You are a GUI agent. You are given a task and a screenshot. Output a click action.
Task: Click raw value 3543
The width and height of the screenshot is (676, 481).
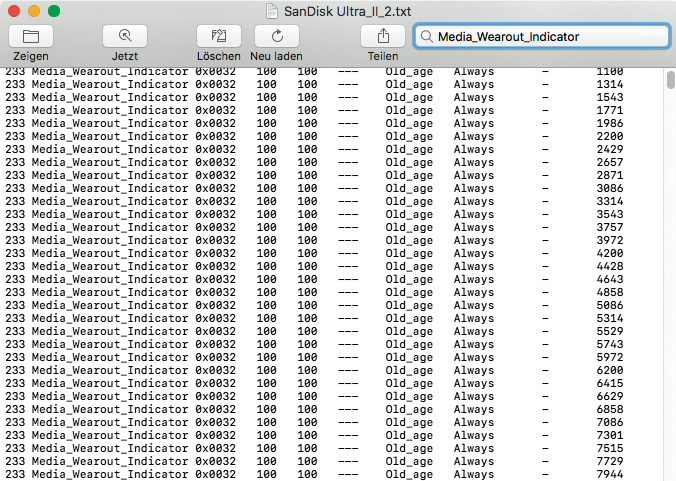click(610, 214)
